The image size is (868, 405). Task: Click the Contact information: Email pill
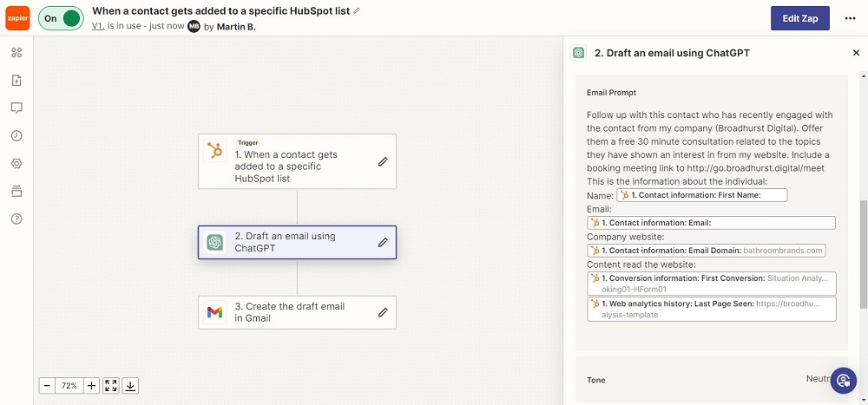712,222
